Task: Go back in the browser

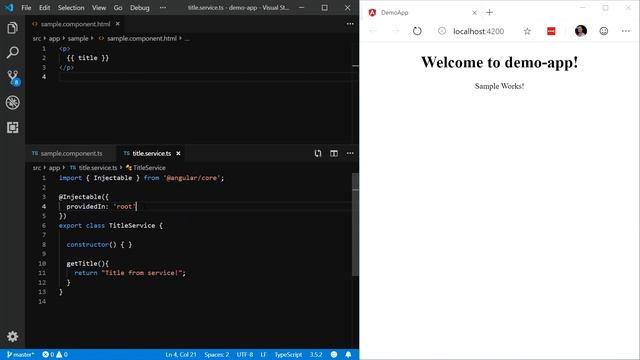Action: pyautogui.click(x=373, y=31)
